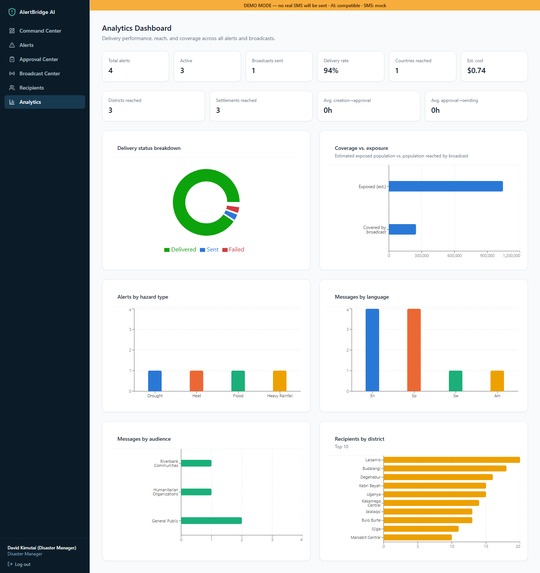
Task: Click the Alerts triangle icon
Action: 12,45
